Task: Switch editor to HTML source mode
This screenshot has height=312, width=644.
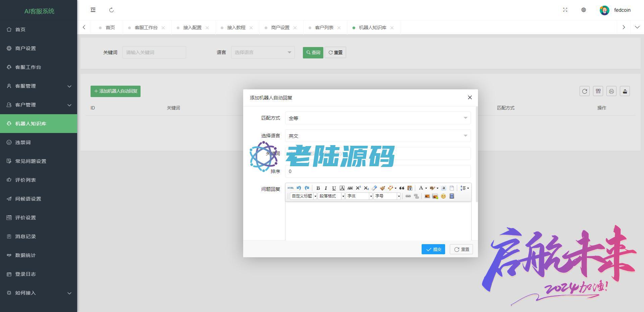Action: click(290, 188)
